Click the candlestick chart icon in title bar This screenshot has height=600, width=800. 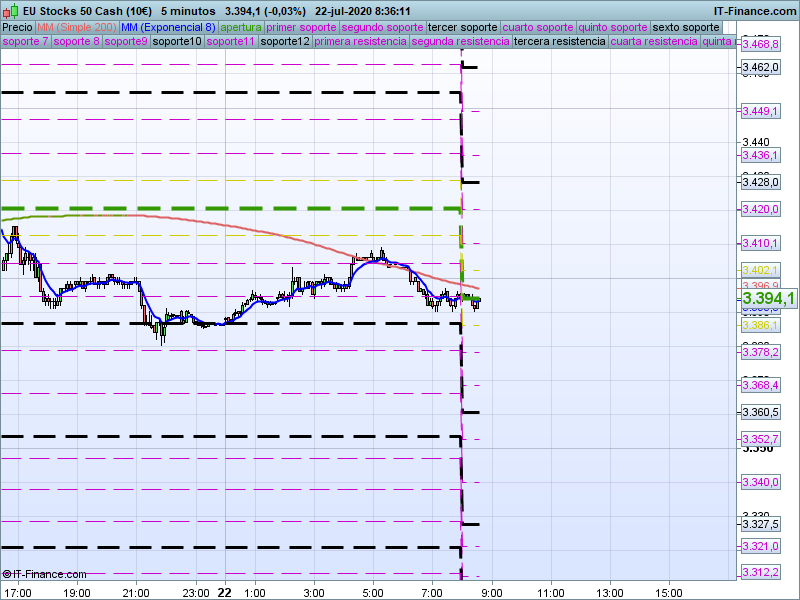click(x=9, y=11)
